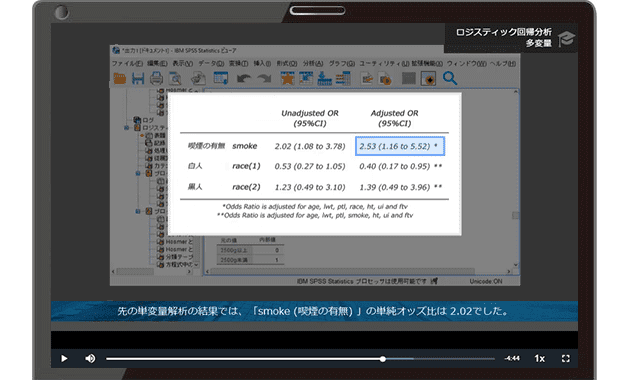Click the printer icon in toolbar

(x=156, y=78)
